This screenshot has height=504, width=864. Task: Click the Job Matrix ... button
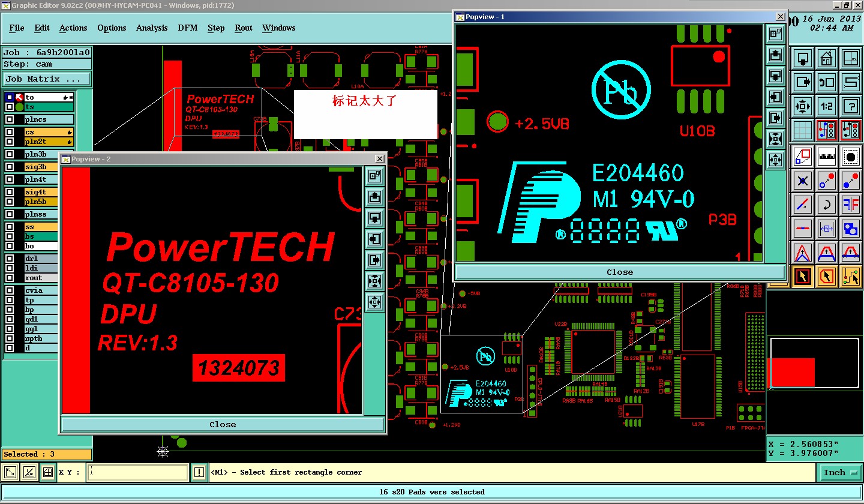tap(47, 79)
